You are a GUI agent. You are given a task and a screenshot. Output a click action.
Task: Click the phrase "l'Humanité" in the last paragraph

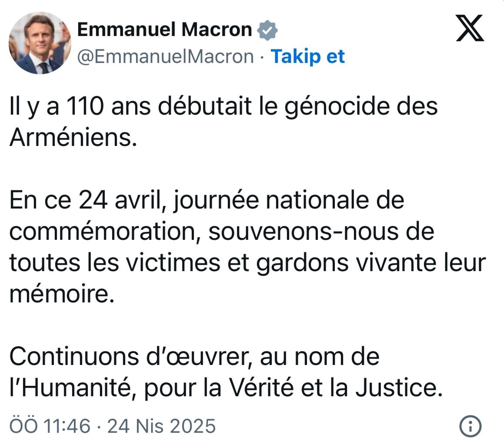[x=70, y=388]
